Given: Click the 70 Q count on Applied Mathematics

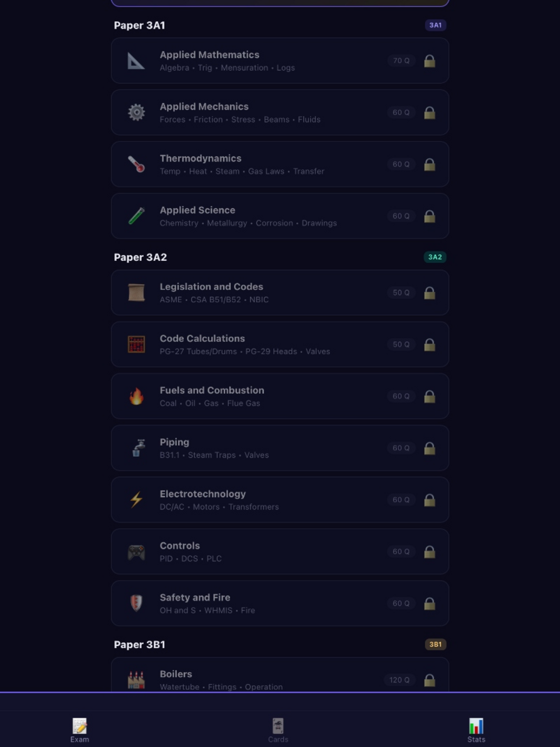Looking at the screenshot, I should 401,61.
